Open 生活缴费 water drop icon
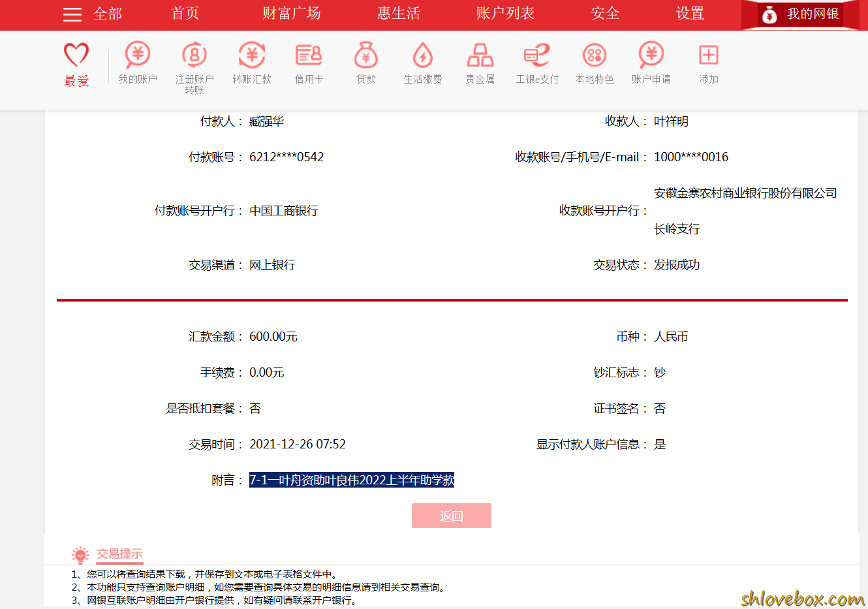Image resolution: width=868 pixels, height=609 pixels. (423, 55)
